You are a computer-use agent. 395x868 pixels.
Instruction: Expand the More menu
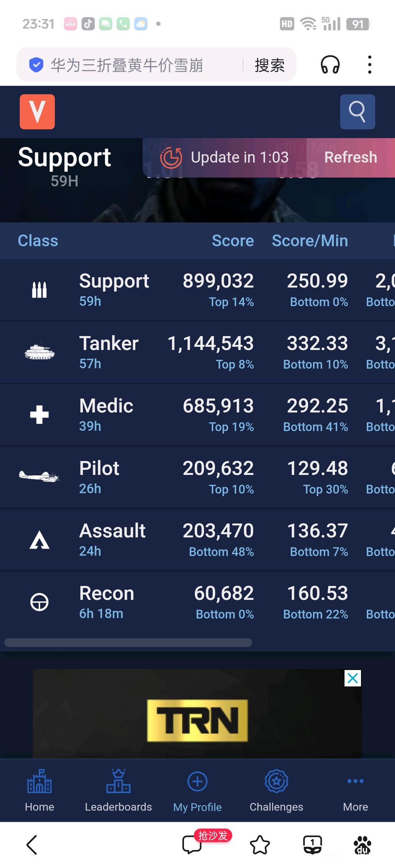tap(355, 790)
